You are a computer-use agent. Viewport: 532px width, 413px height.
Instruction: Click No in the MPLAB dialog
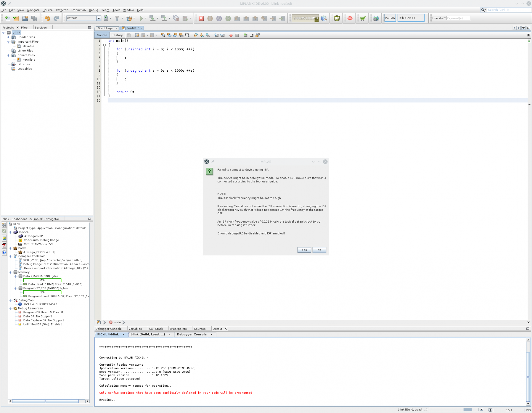[x=319, y=250]
